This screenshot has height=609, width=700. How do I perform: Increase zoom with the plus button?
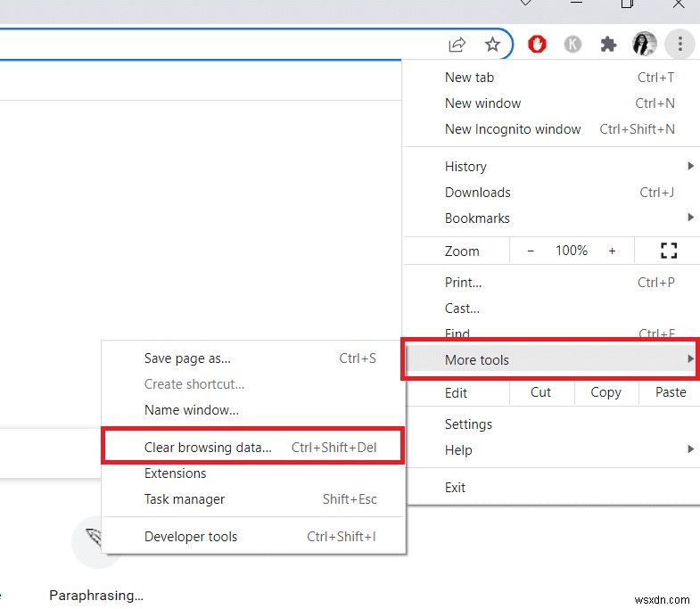(x=612, y=251)
